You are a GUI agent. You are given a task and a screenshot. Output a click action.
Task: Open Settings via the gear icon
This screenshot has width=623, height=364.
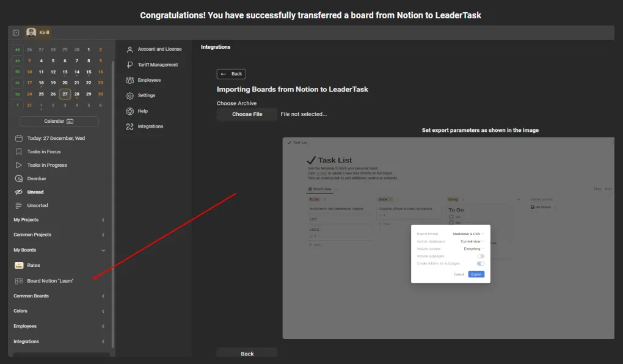(129, 96)
